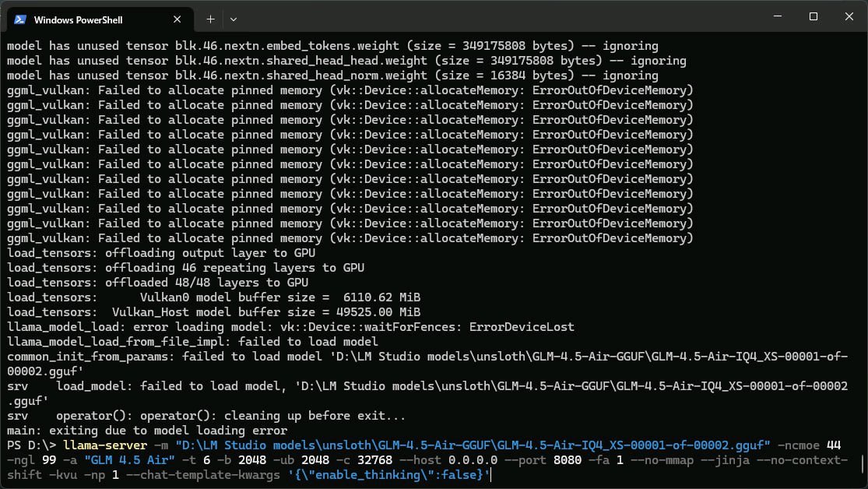
Task: Maximize the terminal window
Action: coord(814,16)
